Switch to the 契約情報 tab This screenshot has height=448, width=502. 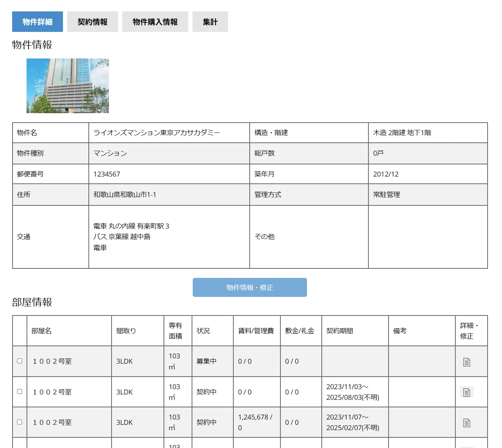click(x=92, y=22)
